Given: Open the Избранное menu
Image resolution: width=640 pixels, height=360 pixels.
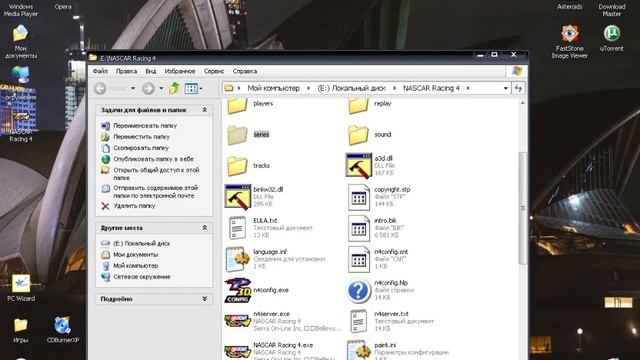Looking at the screenshot, I should tap(180, 71).
